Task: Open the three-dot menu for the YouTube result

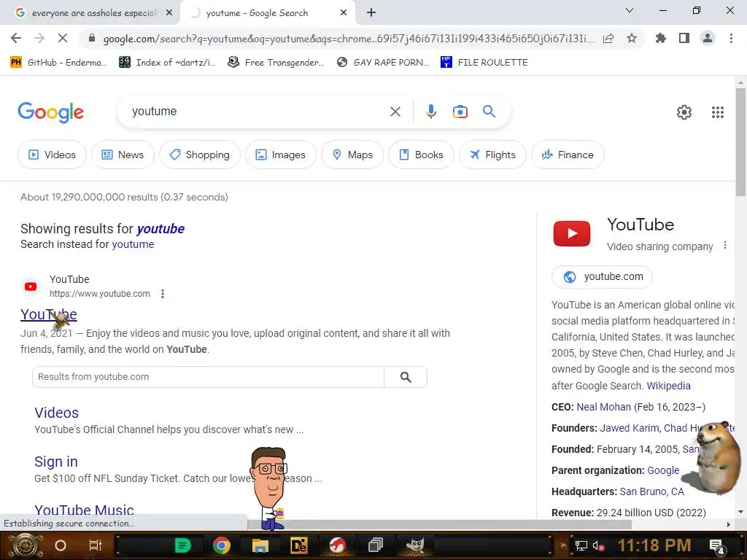Action: tap(163, 294)
